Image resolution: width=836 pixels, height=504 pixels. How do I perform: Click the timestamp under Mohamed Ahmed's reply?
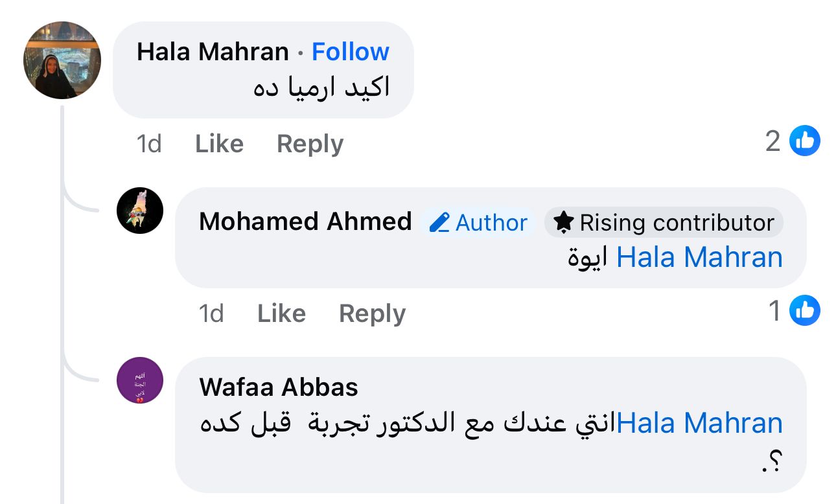coord(211,314)
